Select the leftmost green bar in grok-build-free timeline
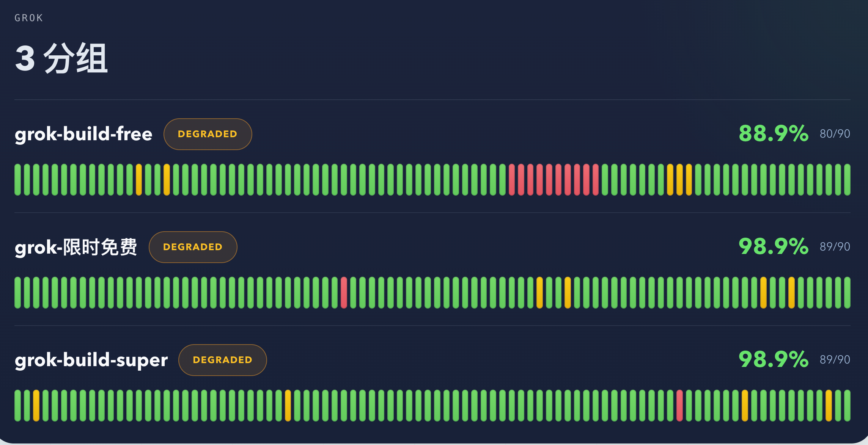This screenshot has height=445, width=868. point(17,180)
